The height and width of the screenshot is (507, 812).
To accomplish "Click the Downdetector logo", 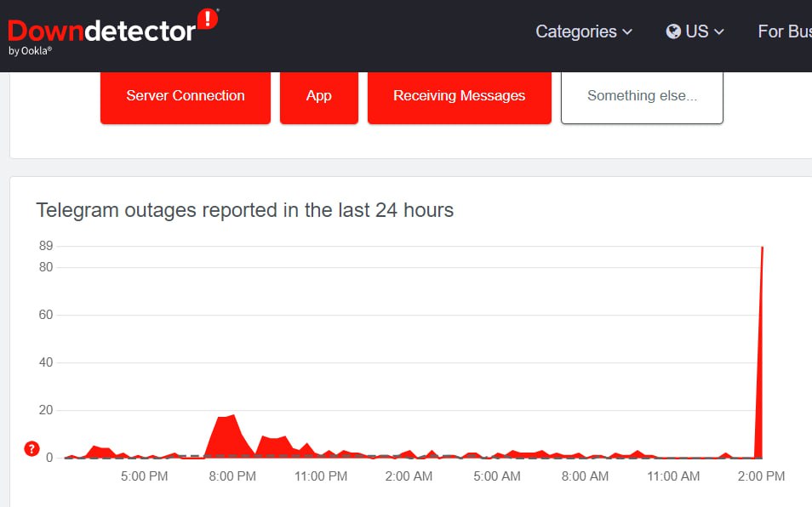I will 102,31.
